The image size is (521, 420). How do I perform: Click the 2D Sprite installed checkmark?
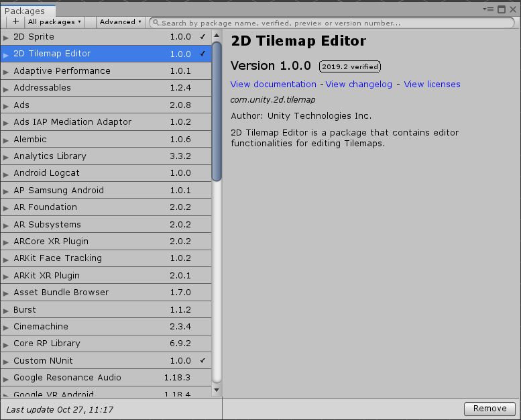(x=202, y=37)
